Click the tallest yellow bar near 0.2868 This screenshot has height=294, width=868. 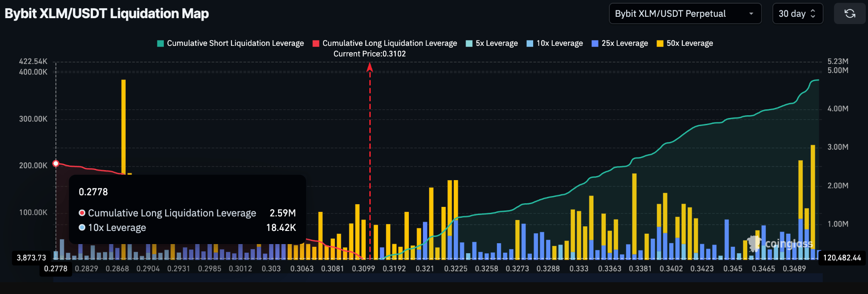pos(123,126)
